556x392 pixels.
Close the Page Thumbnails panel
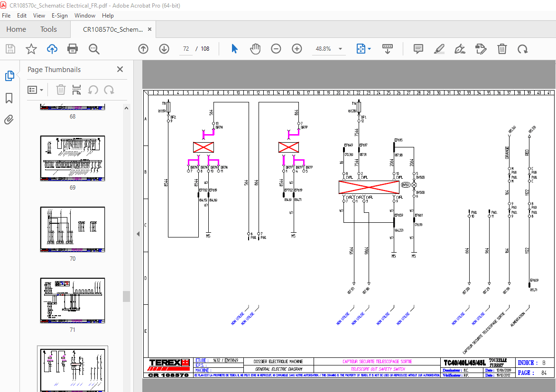click(120, 69)
